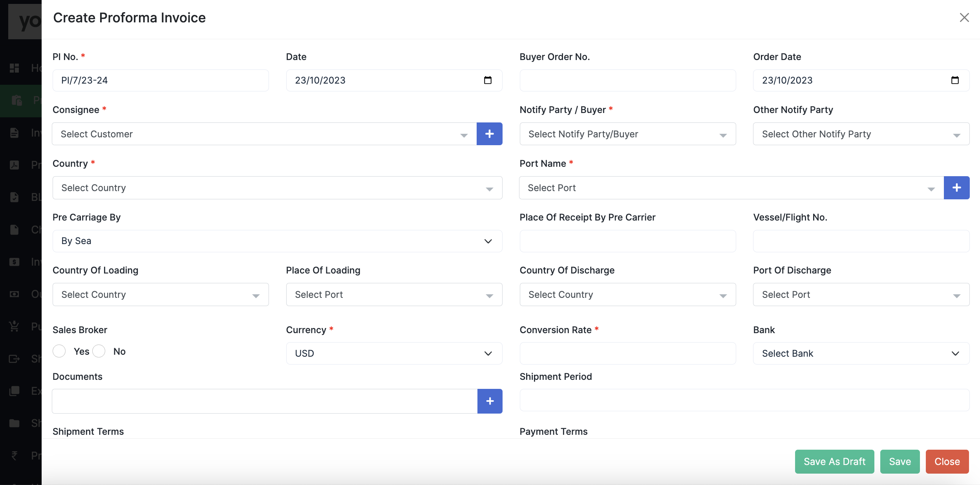Open the Pre Carriage By dropdown

pos(277,241)
